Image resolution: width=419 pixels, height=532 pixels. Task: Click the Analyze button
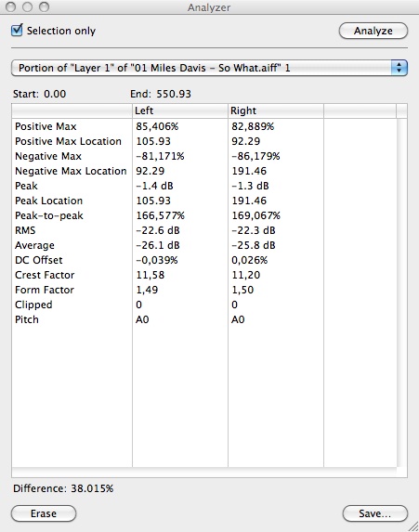pos(373,31)
